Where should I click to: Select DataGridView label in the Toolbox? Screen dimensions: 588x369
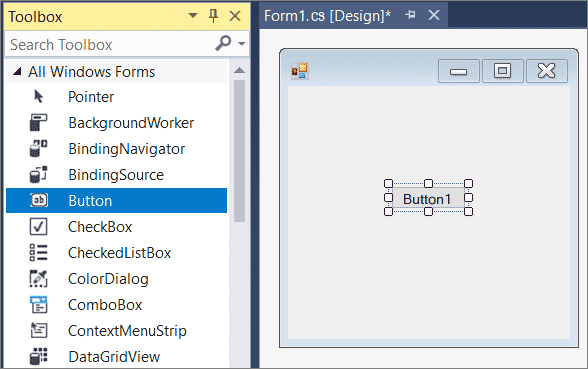pos(114,357)
